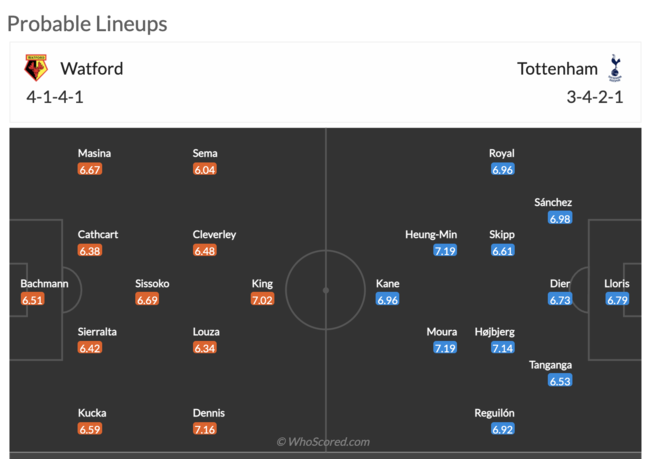Select Sissoko player name

pos(152,283)
